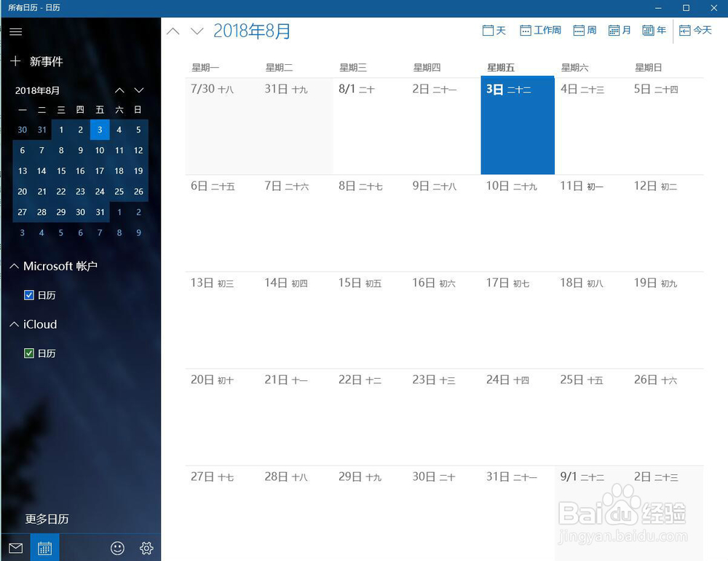Viewport: 728px width, 561px height.
Task: Switch to 工作周 (Work week) view
Action: click(540, 30)
